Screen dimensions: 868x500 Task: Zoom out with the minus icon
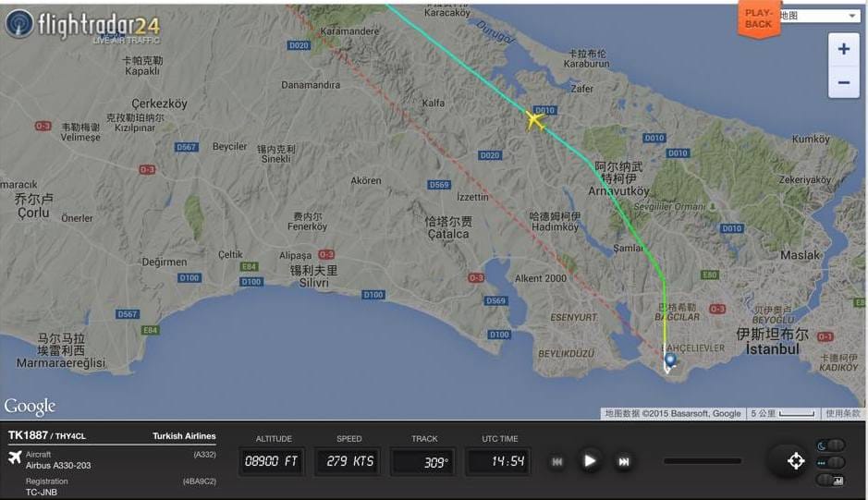pos(844,82)
